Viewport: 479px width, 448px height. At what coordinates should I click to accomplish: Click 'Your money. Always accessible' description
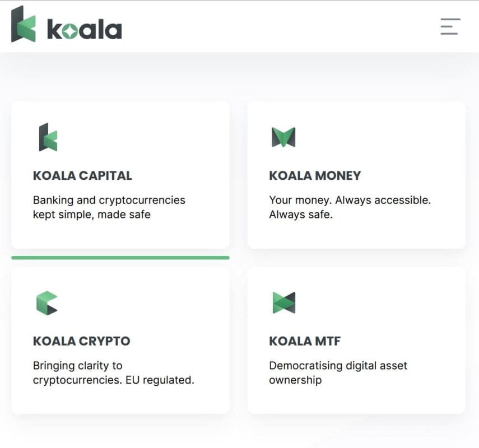pos(350,207)
